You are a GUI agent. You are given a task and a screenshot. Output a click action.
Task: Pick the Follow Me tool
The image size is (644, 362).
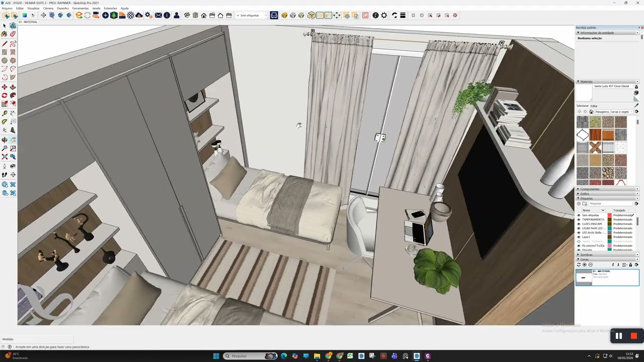click(x=13, y=96)
